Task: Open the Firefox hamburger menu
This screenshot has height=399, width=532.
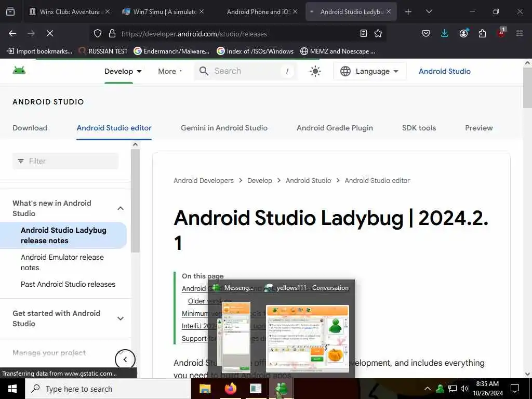Action: [519, 33]
